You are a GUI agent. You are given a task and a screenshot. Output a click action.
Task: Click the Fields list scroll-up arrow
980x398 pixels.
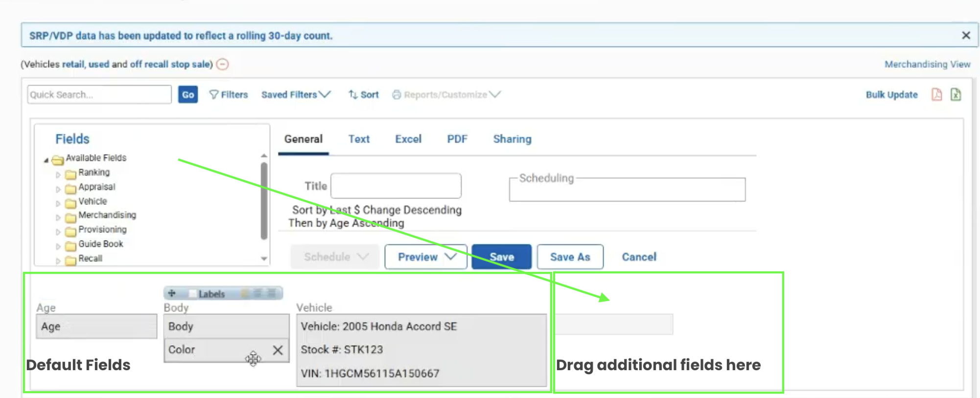pyautogui.click(x=264, y=155)
